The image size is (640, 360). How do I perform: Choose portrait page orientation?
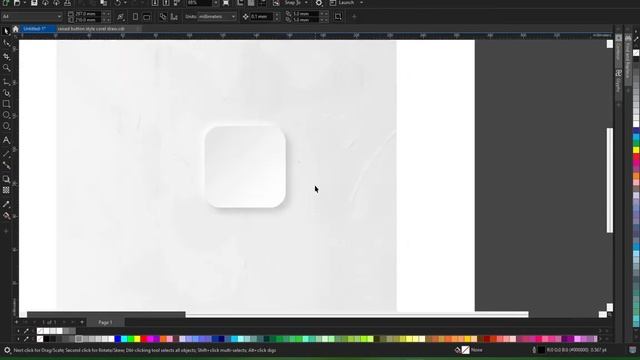click(x=136, y=17)
